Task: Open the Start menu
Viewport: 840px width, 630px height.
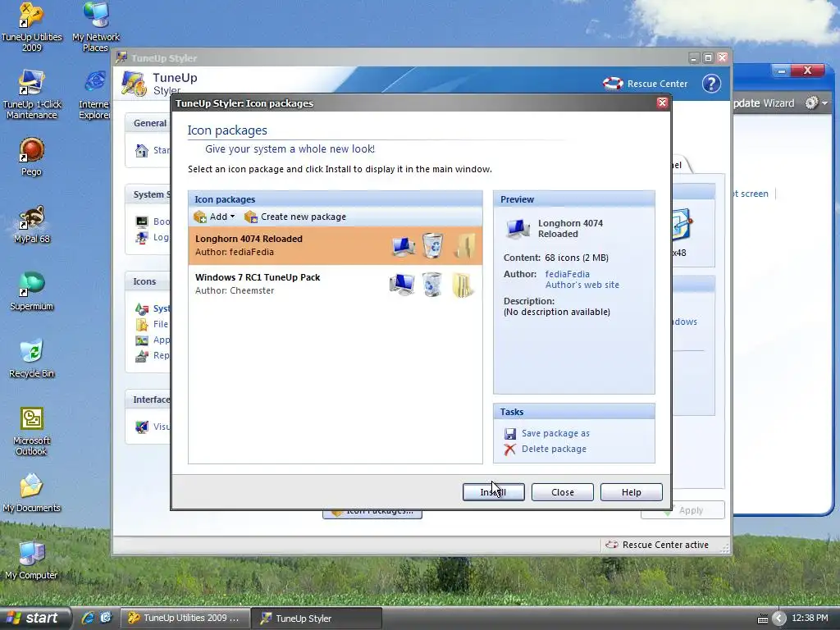Action: tap(34, 618)
